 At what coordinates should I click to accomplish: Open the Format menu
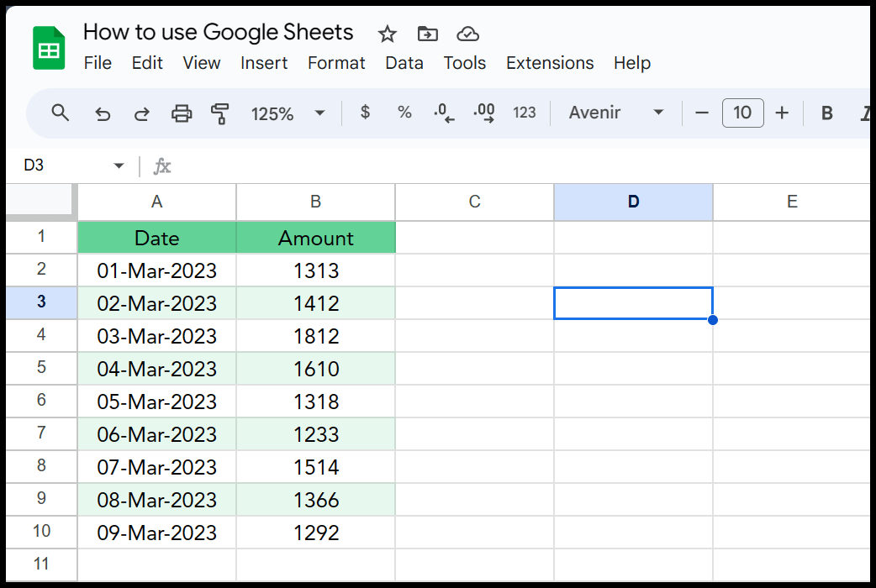pyautogui.click(x=336, y=63)
